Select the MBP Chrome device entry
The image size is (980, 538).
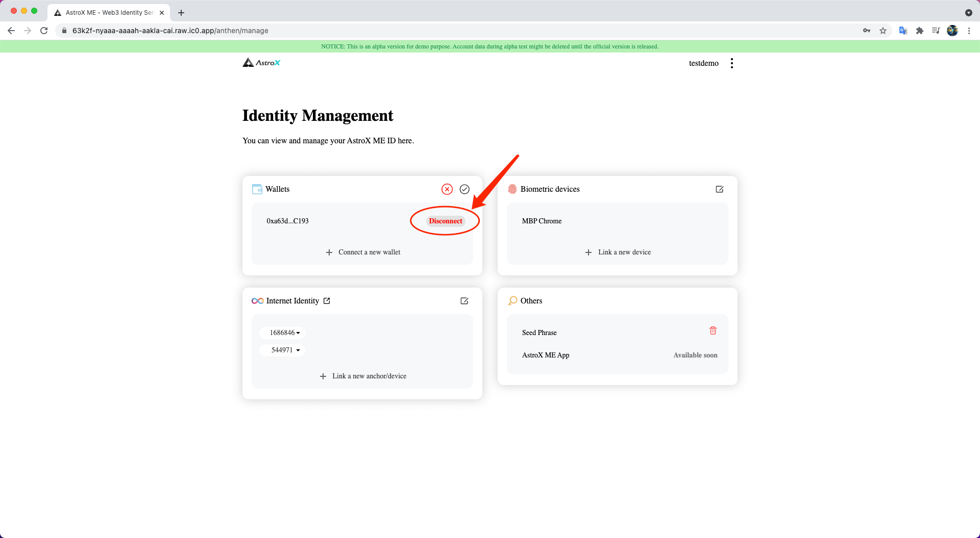542,221
